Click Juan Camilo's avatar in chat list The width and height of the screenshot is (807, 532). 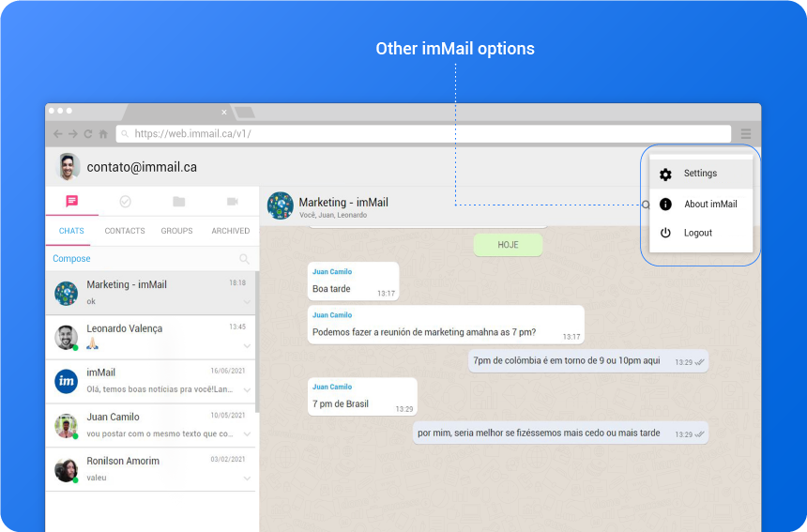coord(67,426)
